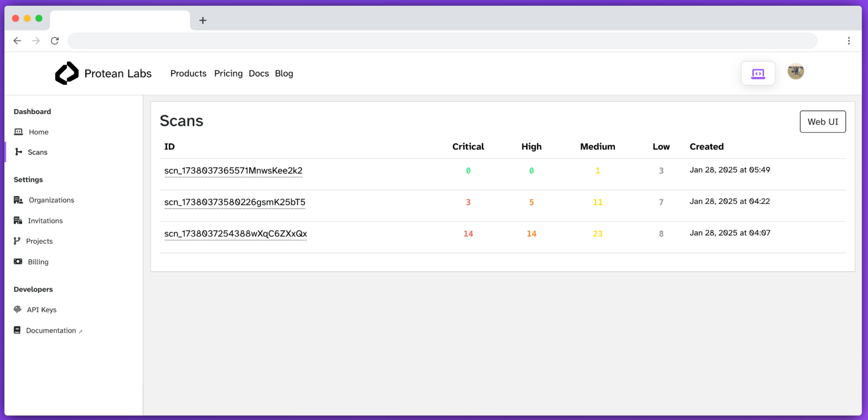
Task: Click critical count 3 in the 04:22 scan row
Action: (468, 202)
